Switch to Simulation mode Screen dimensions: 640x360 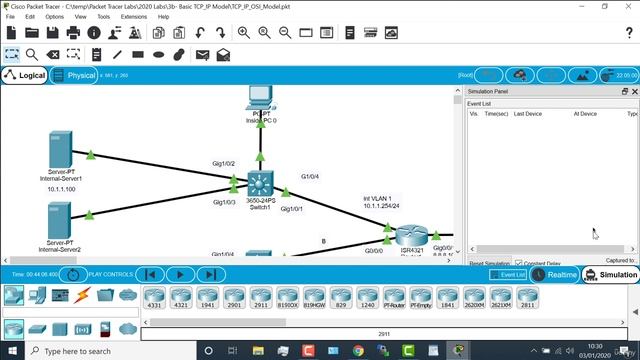pyautogui.click(x=611, y=275)
